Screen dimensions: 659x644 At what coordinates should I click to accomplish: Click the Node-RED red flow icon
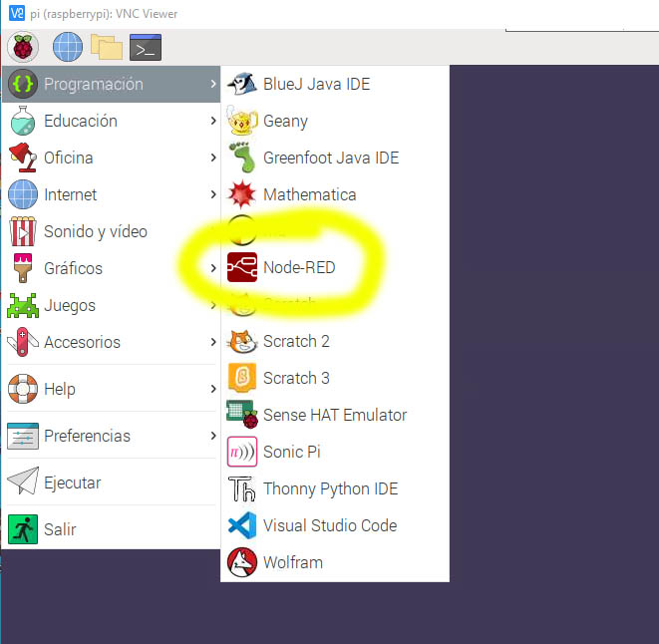[241, 267]
